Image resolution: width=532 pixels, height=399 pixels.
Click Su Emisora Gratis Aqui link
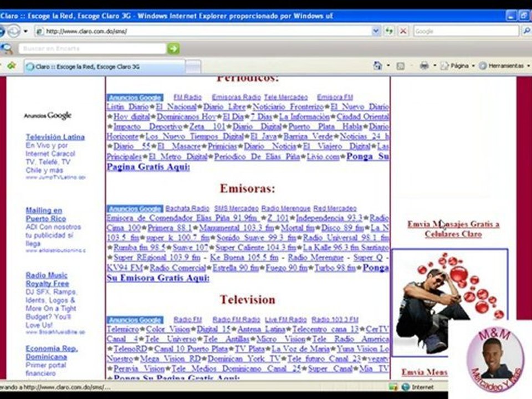point(158,278)
